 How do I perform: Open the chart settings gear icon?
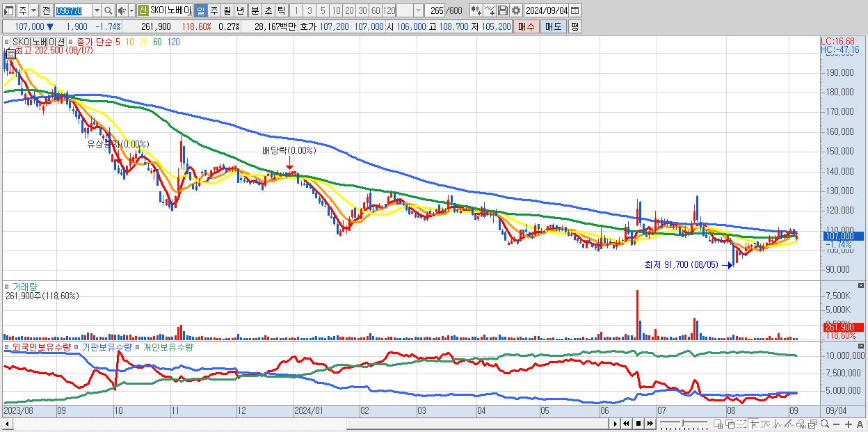click(x=515, y=10)
